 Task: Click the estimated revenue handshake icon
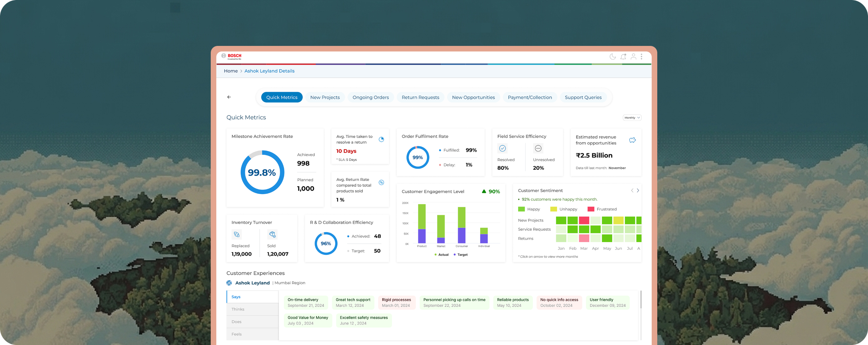[x=632, y=140]
